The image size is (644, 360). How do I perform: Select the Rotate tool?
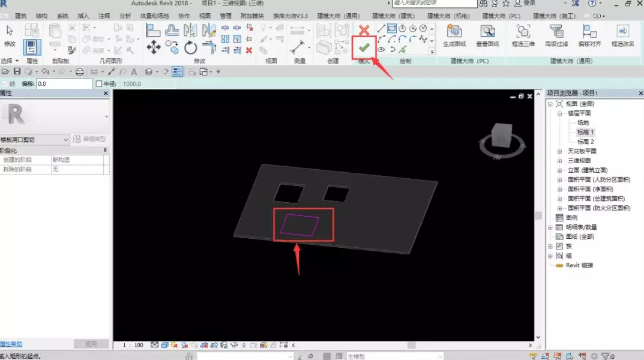pyautogui.click(x=191, y=48)
